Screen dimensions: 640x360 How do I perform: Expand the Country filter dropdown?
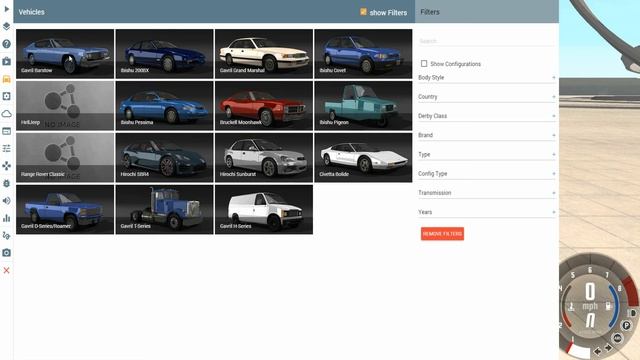487,97
